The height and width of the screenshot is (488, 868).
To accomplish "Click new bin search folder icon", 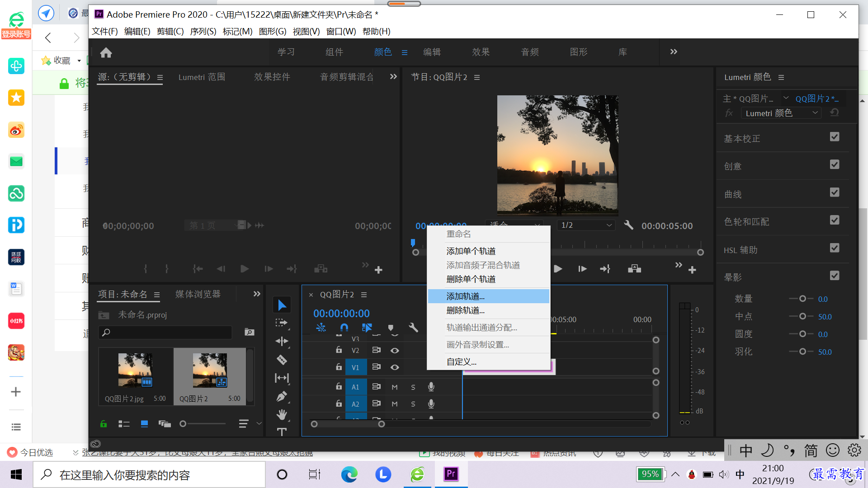I will click(249, 332).
